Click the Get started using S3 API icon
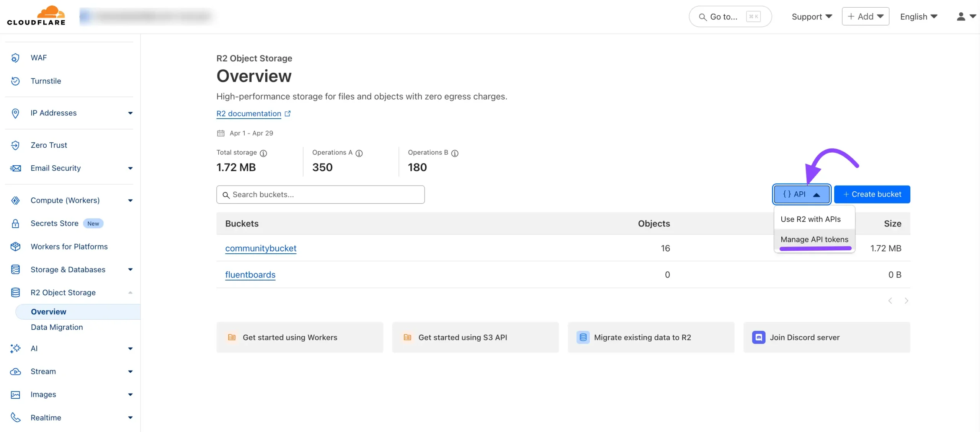The height and width of the screenshot is (432, 980). [x=407, y=337]
